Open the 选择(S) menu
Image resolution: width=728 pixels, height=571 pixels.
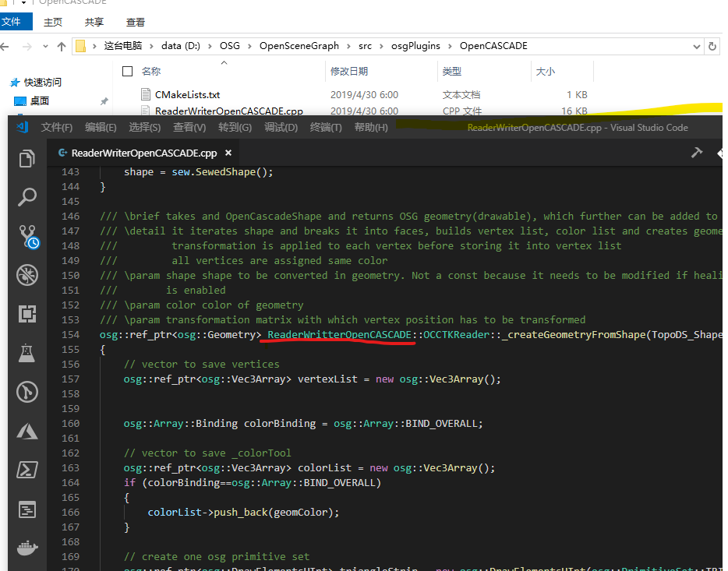click(x=144, y=127)
